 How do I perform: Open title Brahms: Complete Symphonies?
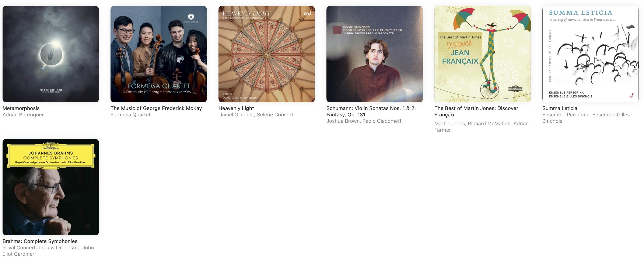coord(40,241)
